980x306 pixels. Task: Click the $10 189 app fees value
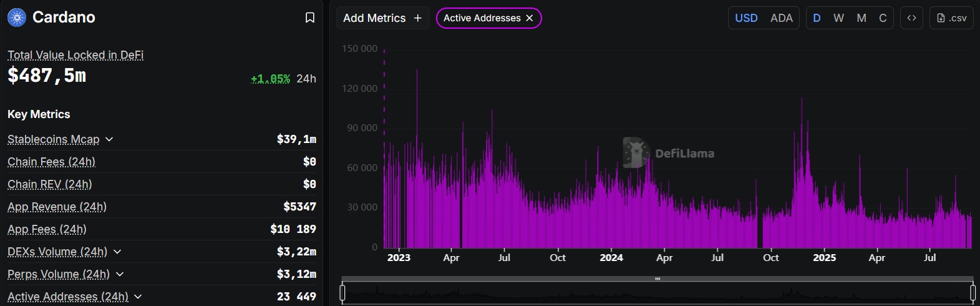pos(293,229)
